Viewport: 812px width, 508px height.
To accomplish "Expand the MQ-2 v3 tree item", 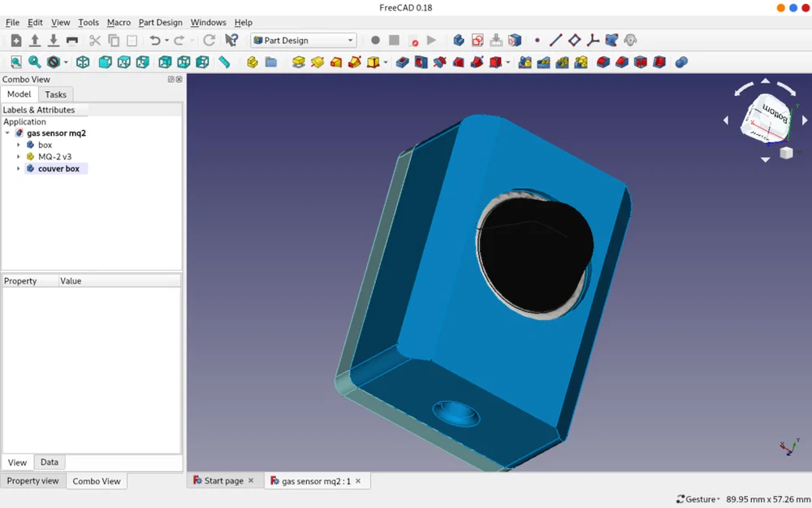I will (19, 157).
